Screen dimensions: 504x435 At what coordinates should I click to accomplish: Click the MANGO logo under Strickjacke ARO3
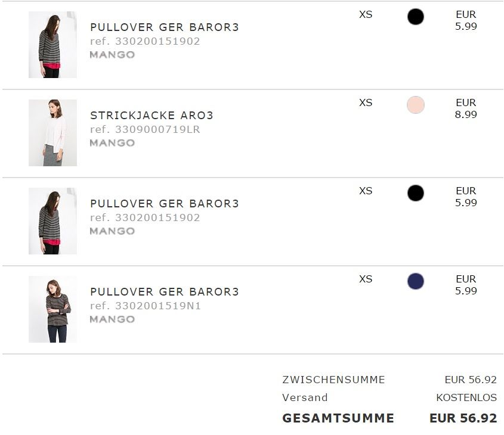tap(112, 143)
